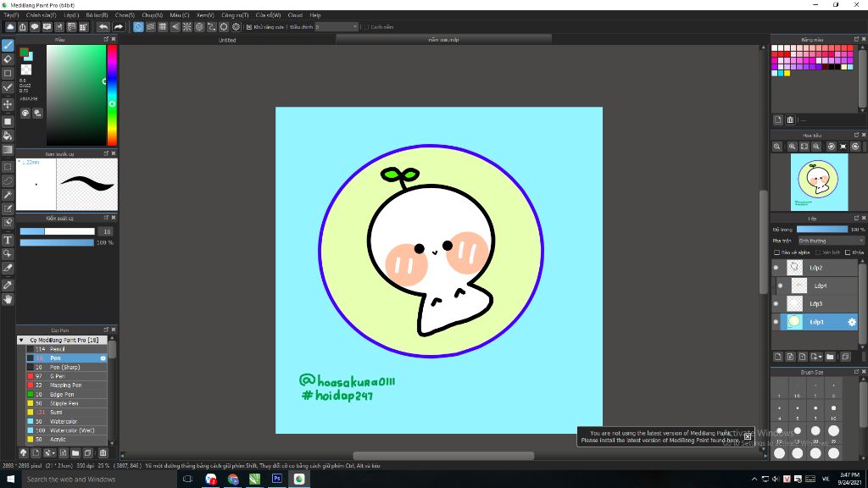The image size is (868, 488).
Task: Adjust layer opacity 'Độ trong' slider
Action: [x=822, y=229]
